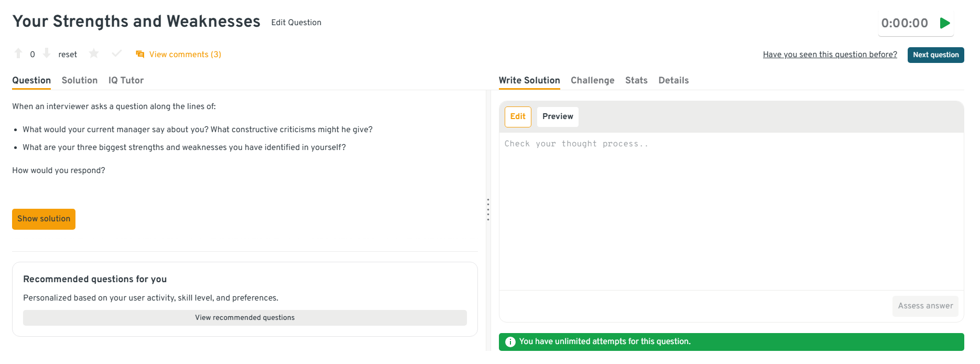Open the Stats tab
This screenshot has width=980, height=364.
(x=636, y=80)
